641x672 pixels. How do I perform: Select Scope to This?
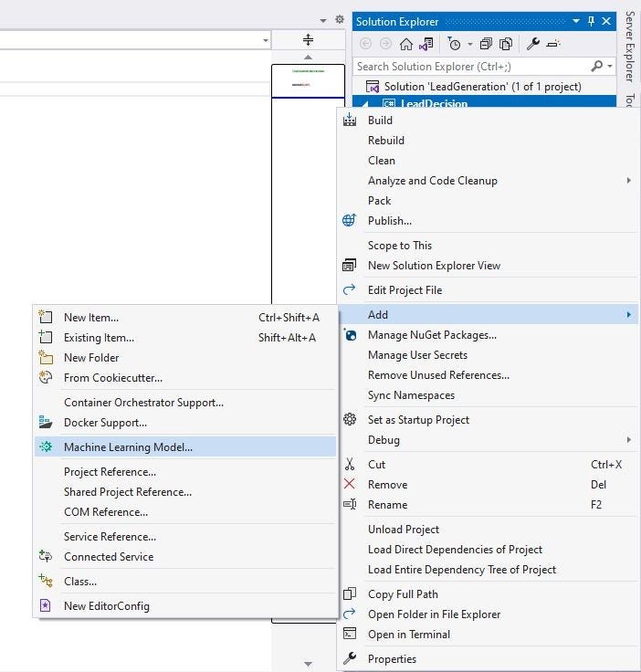pos(488,246)
